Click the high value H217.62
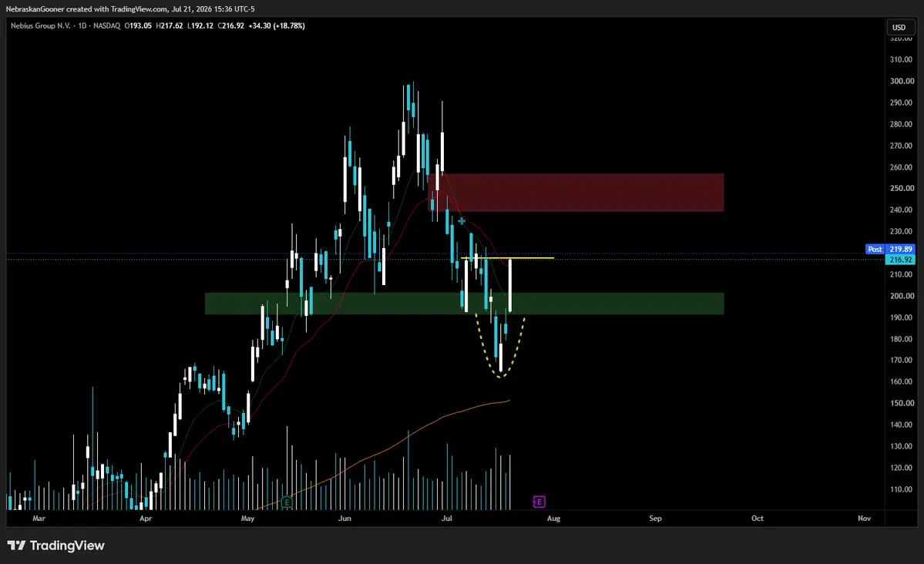The height and width of the screenshot is (564, 924). pos(169,26)
